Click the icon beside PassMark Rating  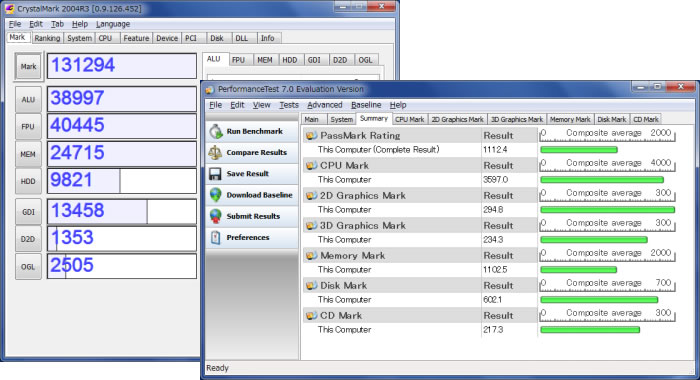tap(311, 135)
